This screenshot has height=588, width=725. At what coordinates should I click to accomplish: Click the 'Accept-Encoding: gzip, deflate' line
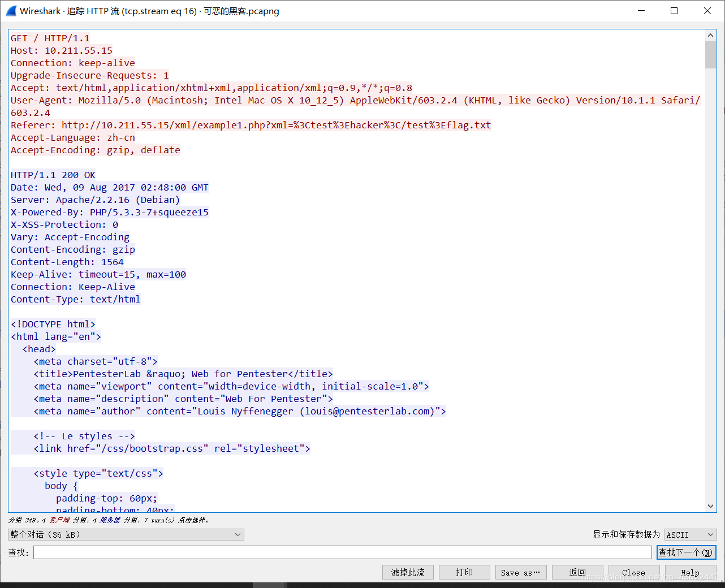click(x=96, y=150)
